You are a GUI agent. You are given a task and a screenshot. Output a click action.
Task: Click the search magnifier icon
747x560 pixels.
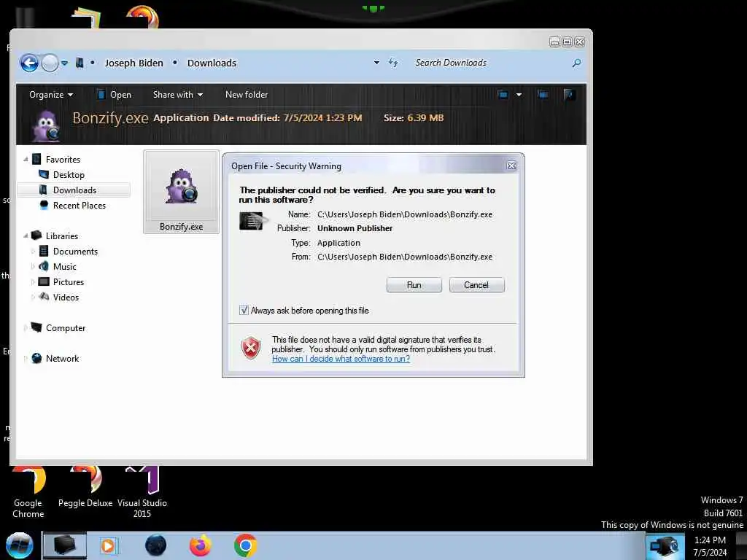[x=576, y=63]
